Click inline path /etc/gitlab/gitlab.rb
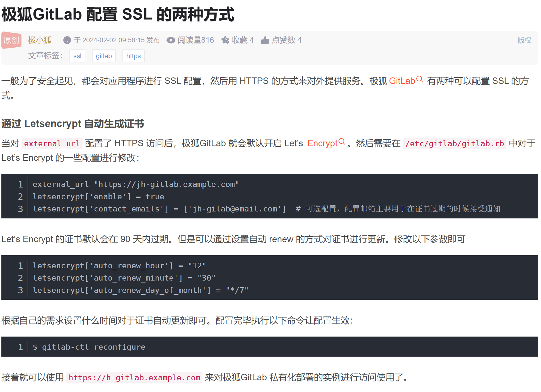 click(x=454, y=143)
